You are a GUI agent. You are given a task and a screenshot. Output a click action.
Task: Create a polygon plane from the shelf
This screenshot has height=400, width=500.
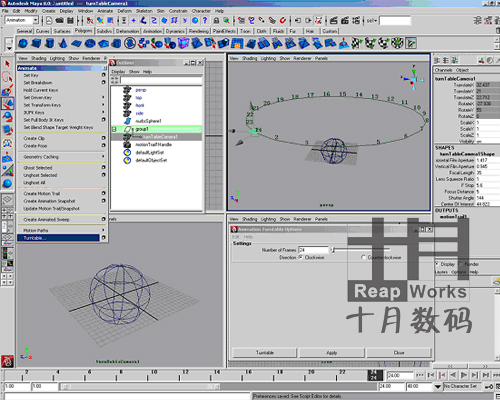click(x=76, y=43)
